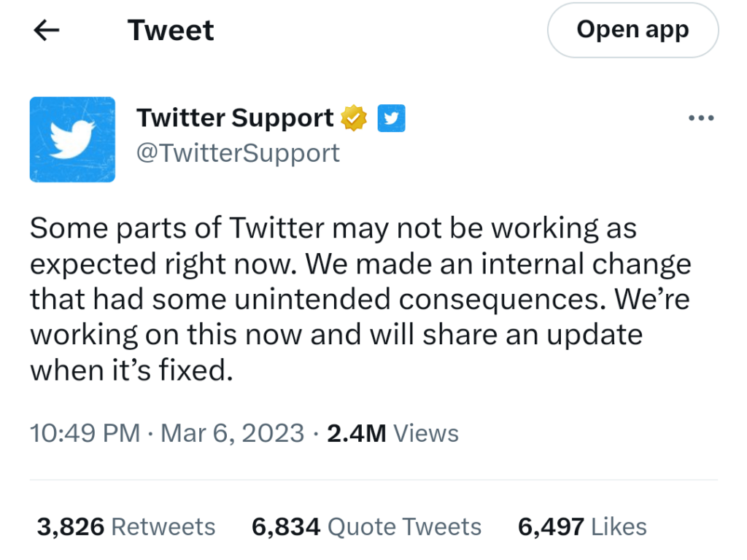This screenshot has height=560, width=747.
Task: Click the Mar 6, 2023 date
Action: click(232, 433)
